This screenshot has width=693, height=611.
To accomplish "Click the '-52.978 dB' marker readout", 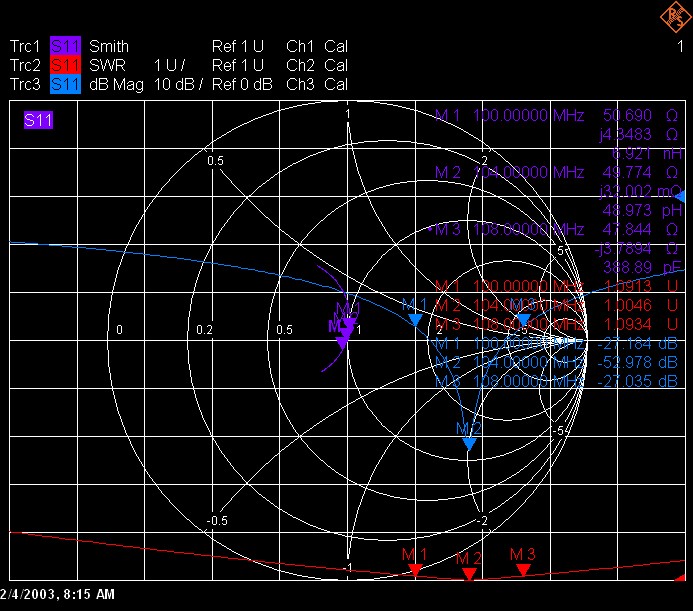I will coord(638,363).
